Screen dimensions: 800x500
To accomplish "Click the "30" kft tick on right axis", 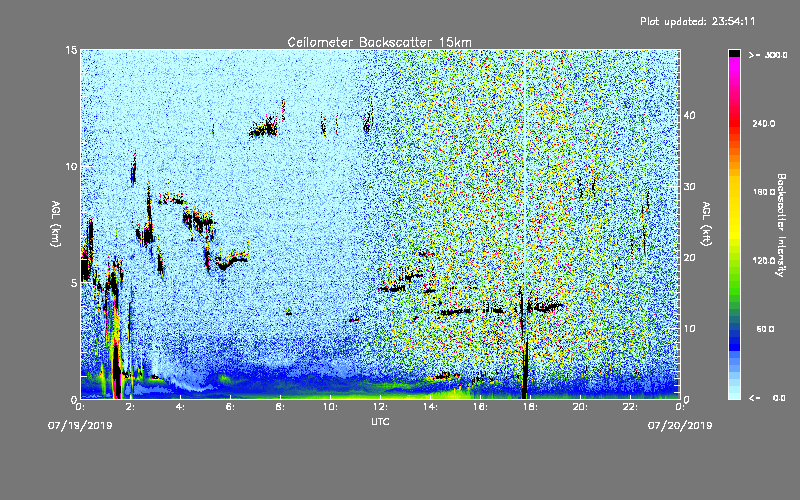I will pyautogui.click(x=689, y=186).
